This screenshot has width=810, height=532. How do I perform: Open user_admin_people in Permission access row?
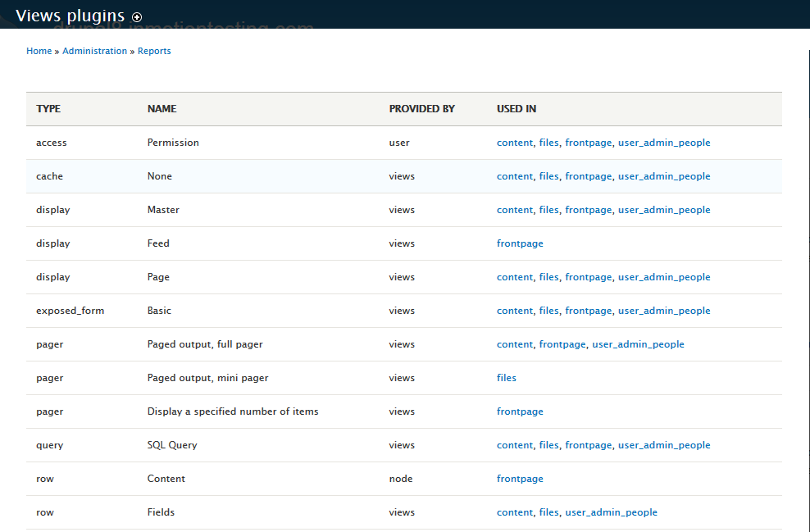[x=663, y=143]
